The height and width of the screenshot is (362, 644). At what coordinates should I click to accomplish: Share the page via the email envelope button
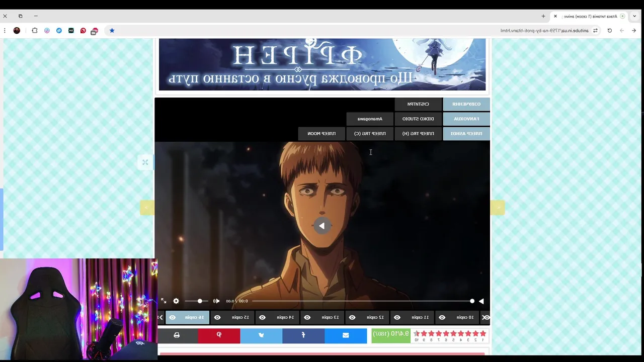tap(346, 335)
